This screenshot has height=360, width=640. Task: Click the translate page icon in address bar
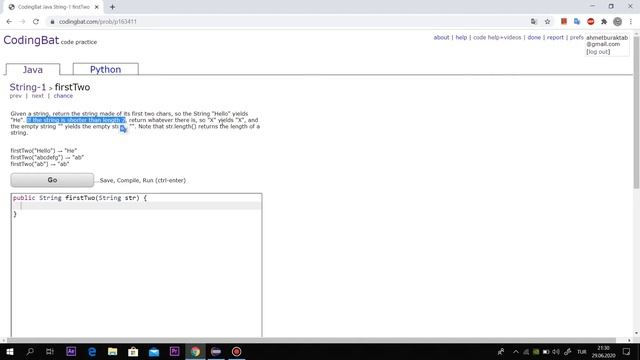click(534, 22)
